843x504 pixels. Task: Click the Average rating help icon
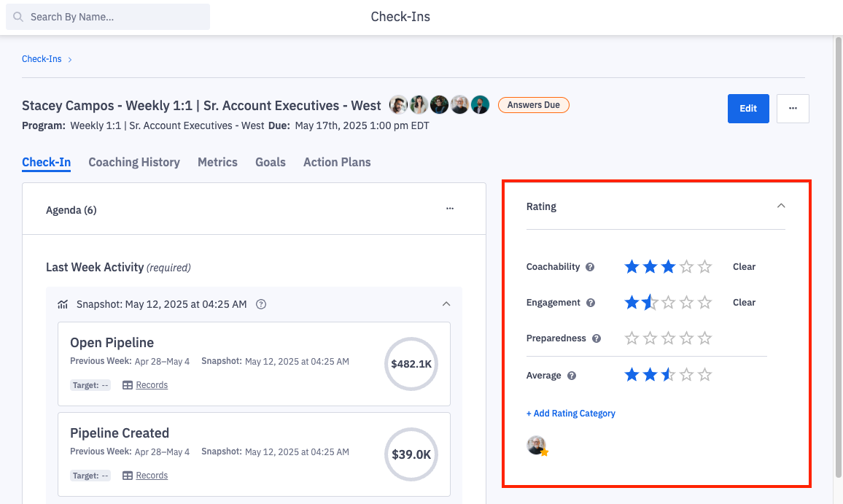point(572,376)
